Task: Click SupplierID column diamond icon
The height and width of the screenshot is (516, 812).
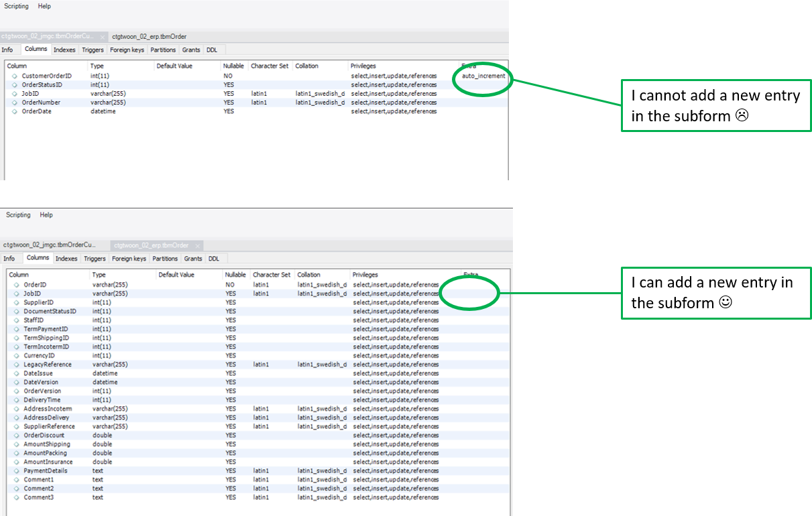Action: point(17,302)
